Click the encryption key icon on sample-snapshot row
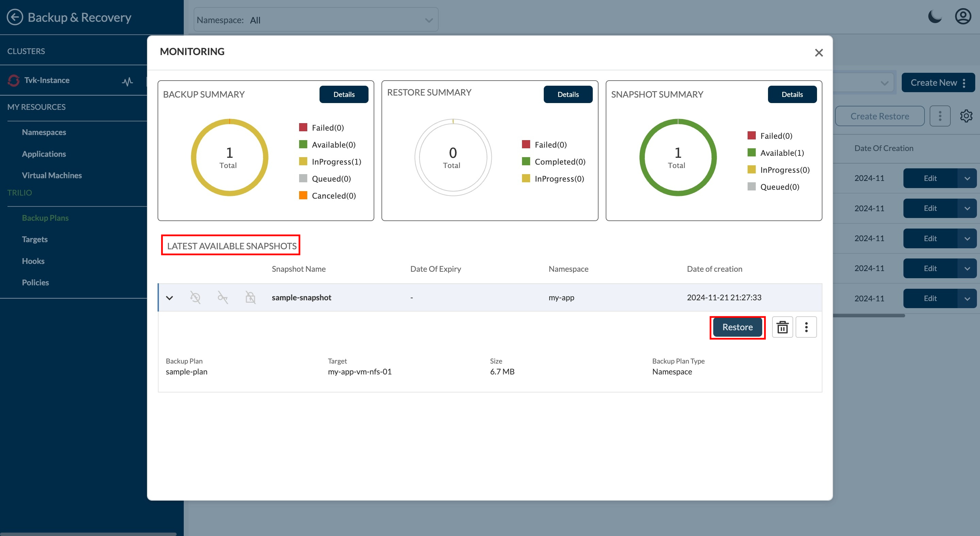Screen dimensions: 980x536 [x=223, y=297]
